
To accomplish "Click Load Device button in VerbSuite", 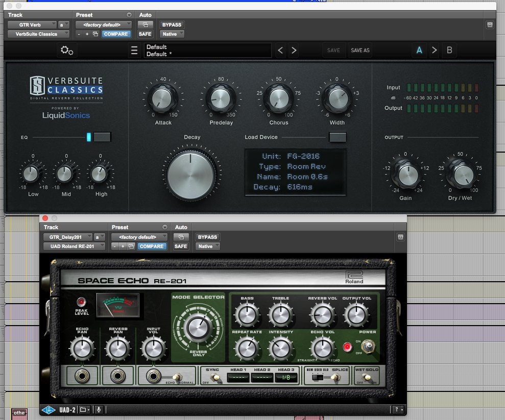I will (x=338, y=137).
